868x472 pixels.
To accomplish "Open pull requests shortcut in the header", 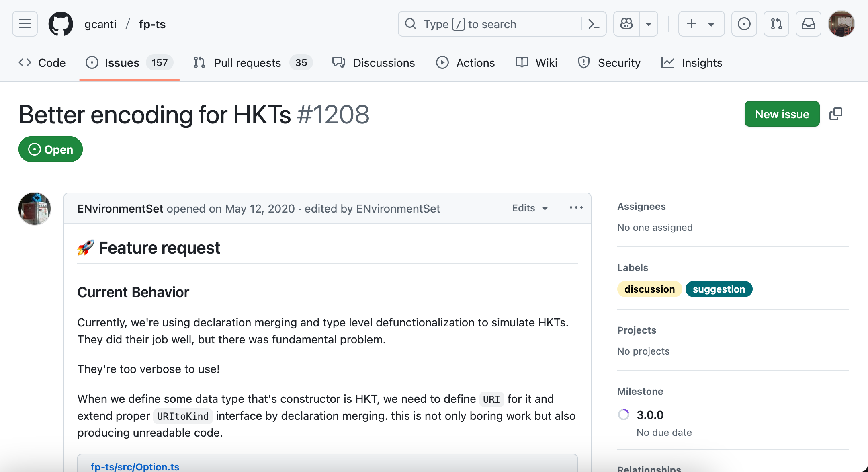I will coord(776,24).
